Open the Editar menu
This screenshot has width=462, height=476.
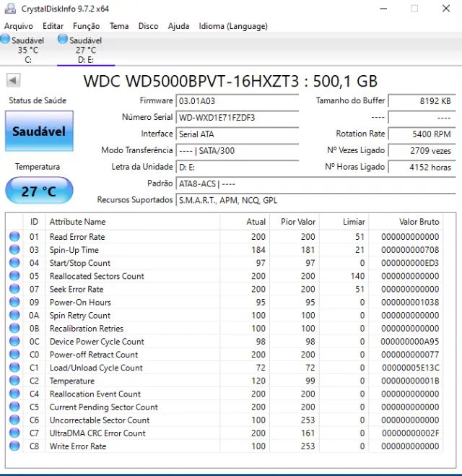click(53, 26)
